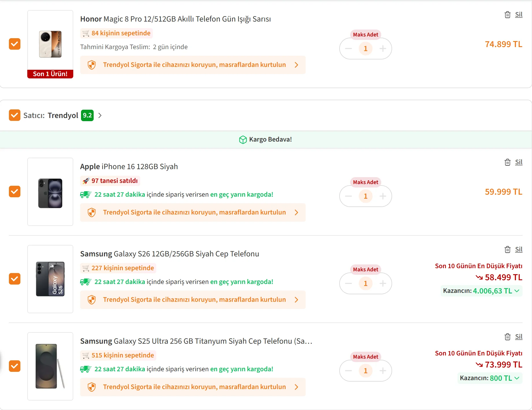This screenshot has height=410, width=532.
Task: Click the delivery truck icon in Galaxy S26 row
Action: 86,282
